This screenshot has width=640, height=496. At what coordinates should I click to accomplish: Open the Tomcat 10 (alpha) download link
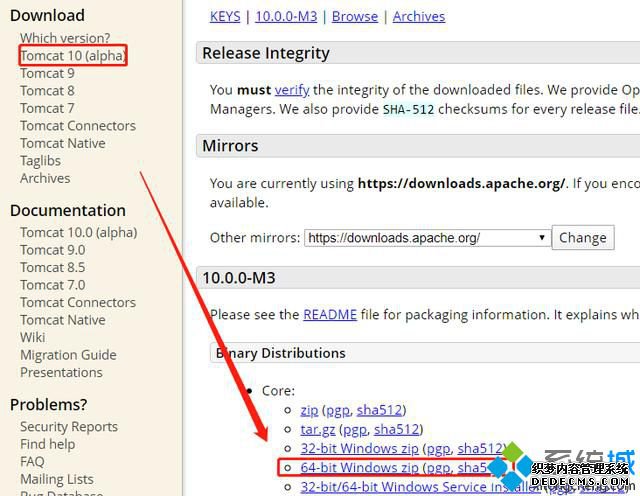coord(73,56)
